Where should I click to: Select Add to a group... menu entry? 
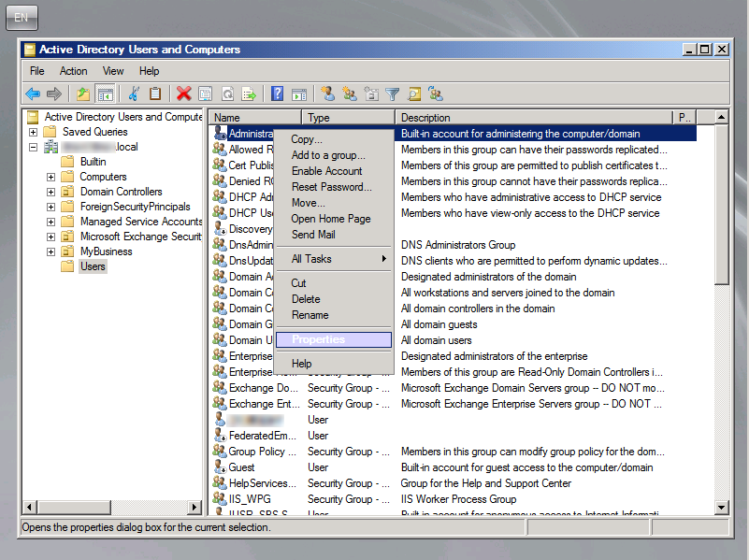pyautogui.click(x=334, y=155)
